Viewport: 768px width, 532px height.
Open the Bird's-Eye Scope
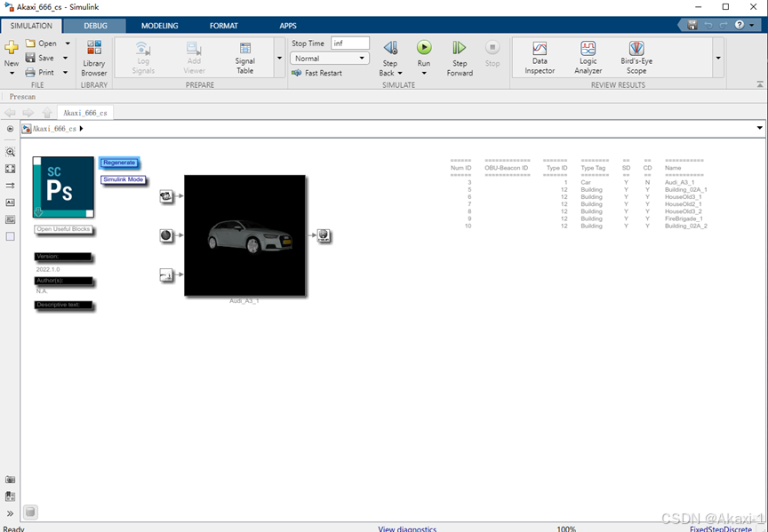636,59
